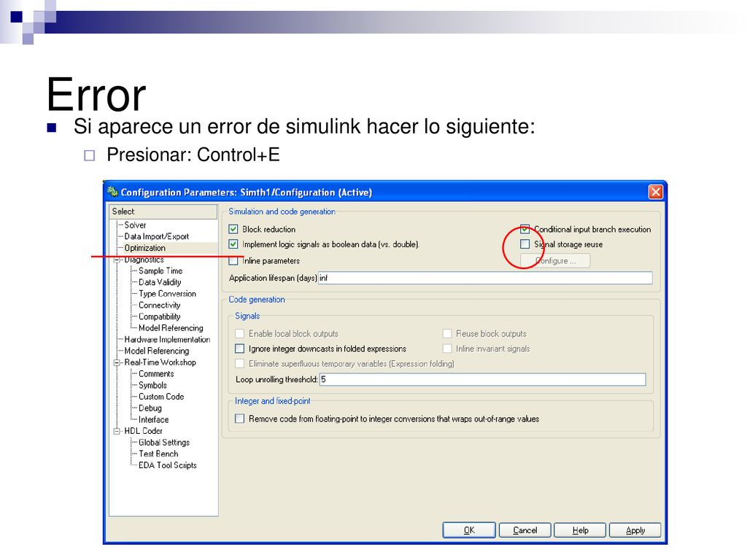The width and height of the screenshot is (747, 560).
Task: Click the OK button
Action: click(469, 530)
